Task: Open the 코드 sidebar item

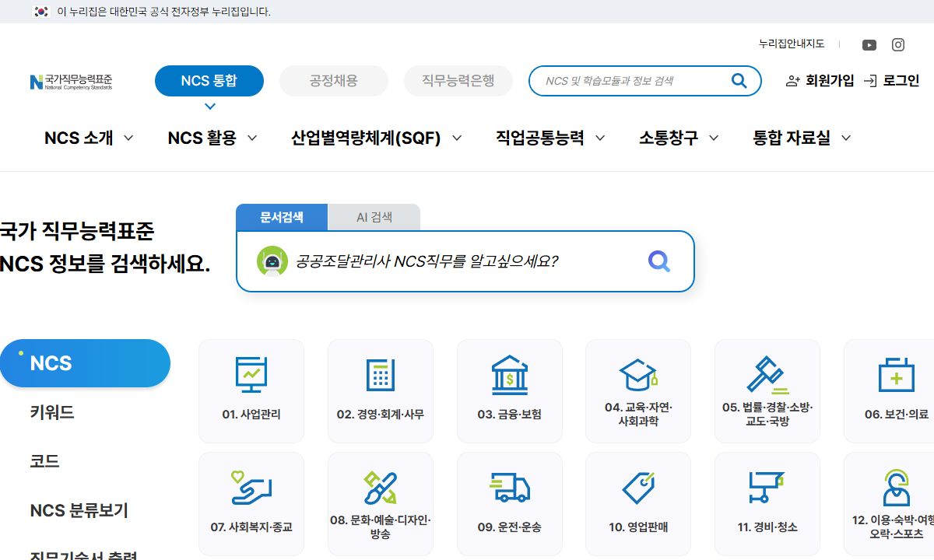Action: pos(44,461)
